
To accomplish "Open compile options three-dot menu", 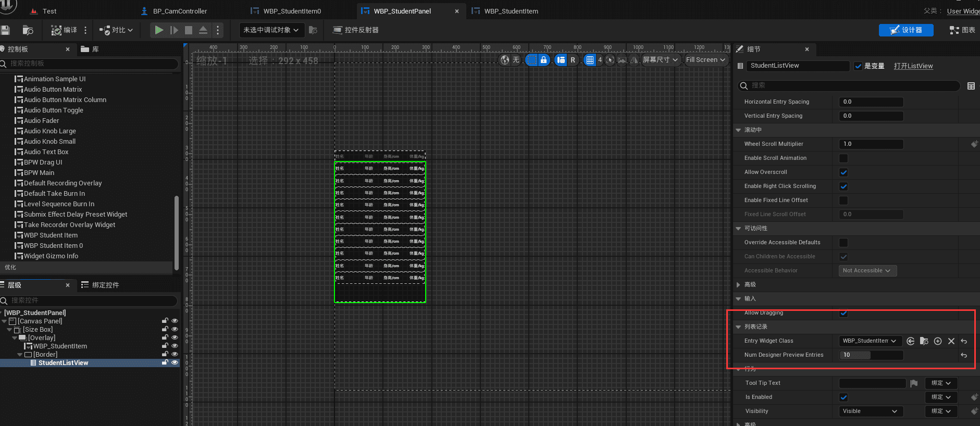I will point(85,30).
